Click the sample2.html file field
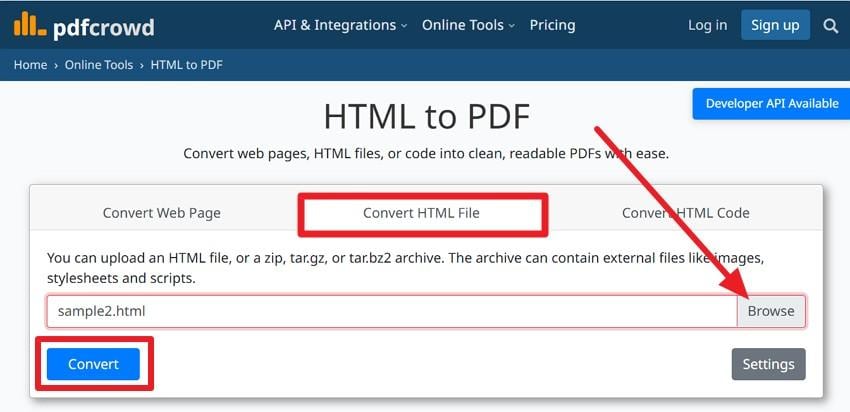 392,311
